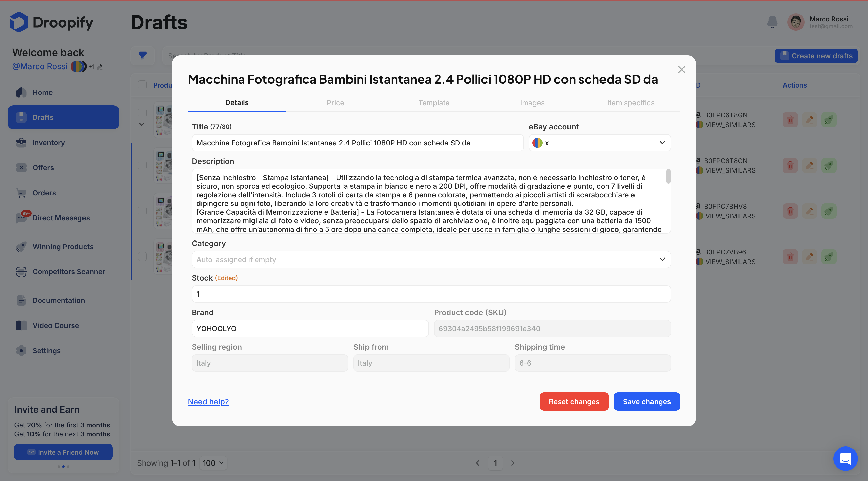The height and width of the screenshot is (481, 868).
Task: Open the Need help? link
Action: pos(208,402)
